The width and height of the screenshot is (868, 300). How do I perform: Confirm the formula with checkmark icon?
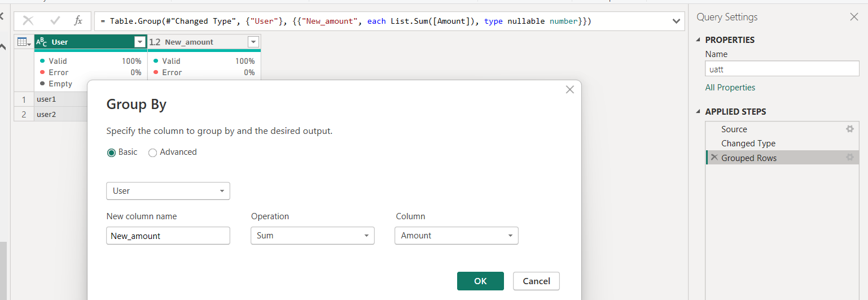point(55,21)
